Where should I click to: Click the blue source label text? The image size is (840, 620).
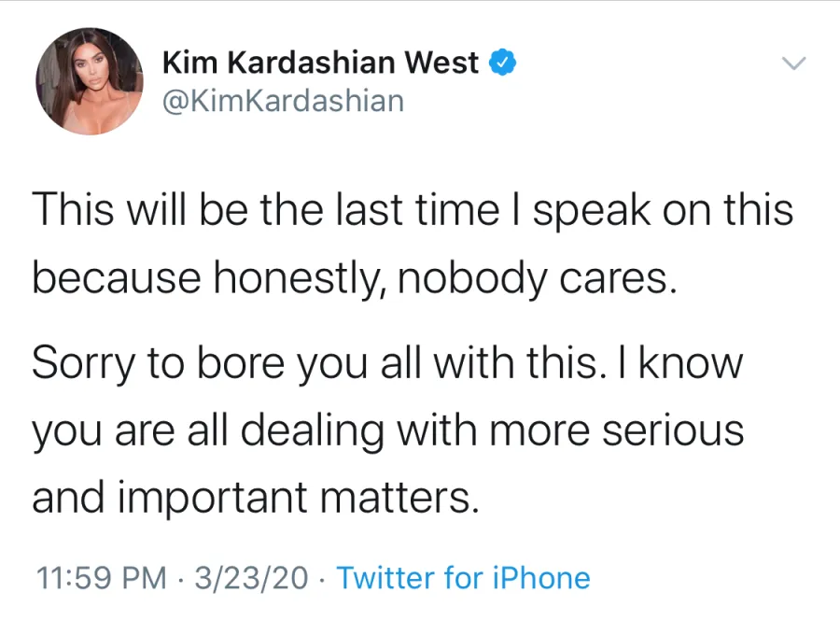click(x=464, y=578)
